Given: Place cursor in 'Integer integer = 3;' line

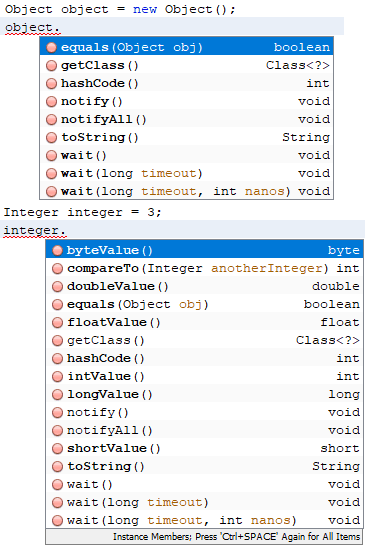Looking at the screenshot, I should (x=82, y=212).
